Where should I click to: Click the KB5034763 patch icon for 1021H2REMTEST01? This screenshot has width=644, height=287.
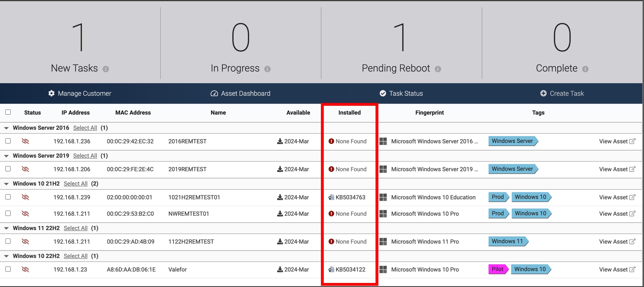tap(331, 197)
